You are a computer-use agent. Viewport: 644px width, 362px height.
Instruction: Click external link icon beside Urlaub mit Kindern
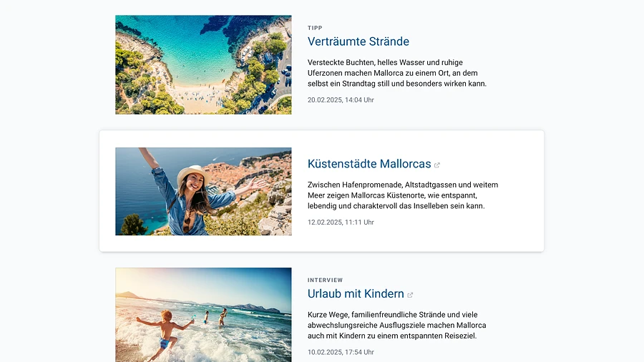pyautogui.click(x=410, y=295)
